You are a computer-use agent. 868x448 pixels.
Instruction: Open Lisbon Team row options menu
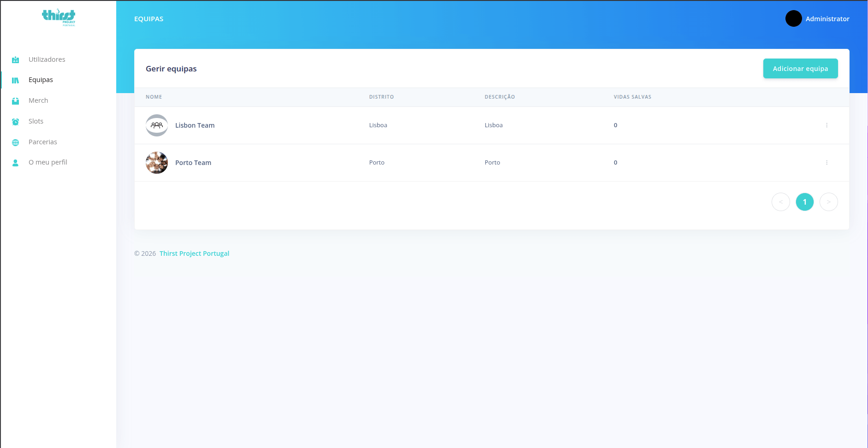(826, 125)
